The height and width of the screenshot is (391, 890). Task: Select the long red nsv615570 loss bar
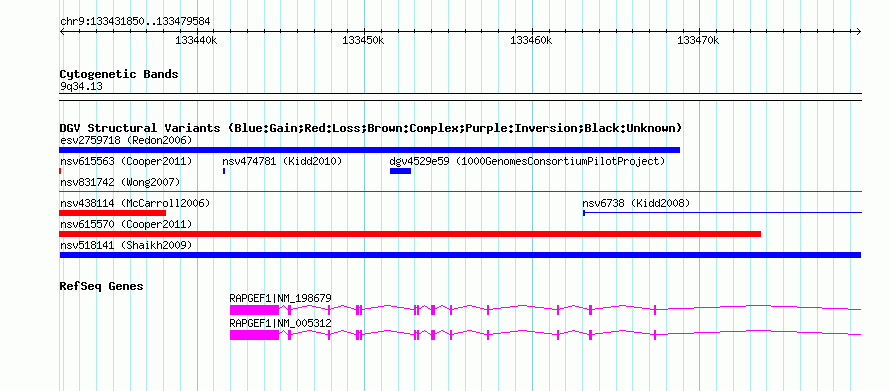point(410,234)
